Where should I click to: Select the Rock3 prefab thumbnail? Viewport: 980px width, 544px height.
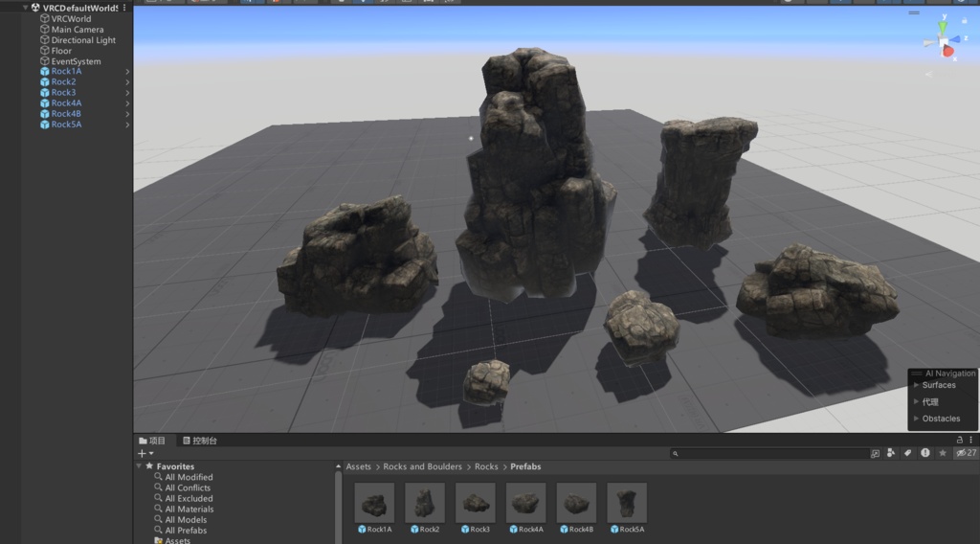(475, 503)
